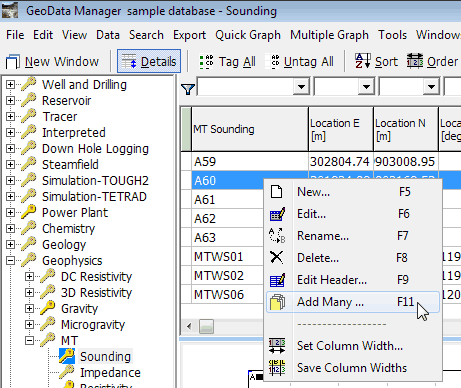This screenshot has height=388, width=461.
Task: Click the key icon beside Gravity
Action: click(x=48, y=308)
